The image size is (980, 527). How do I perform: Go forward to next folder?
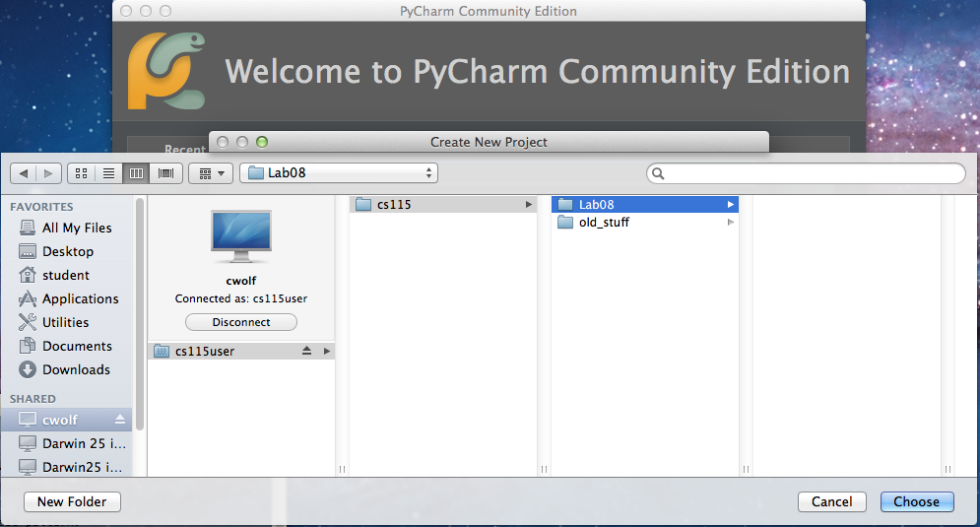(x=48, y=173)
